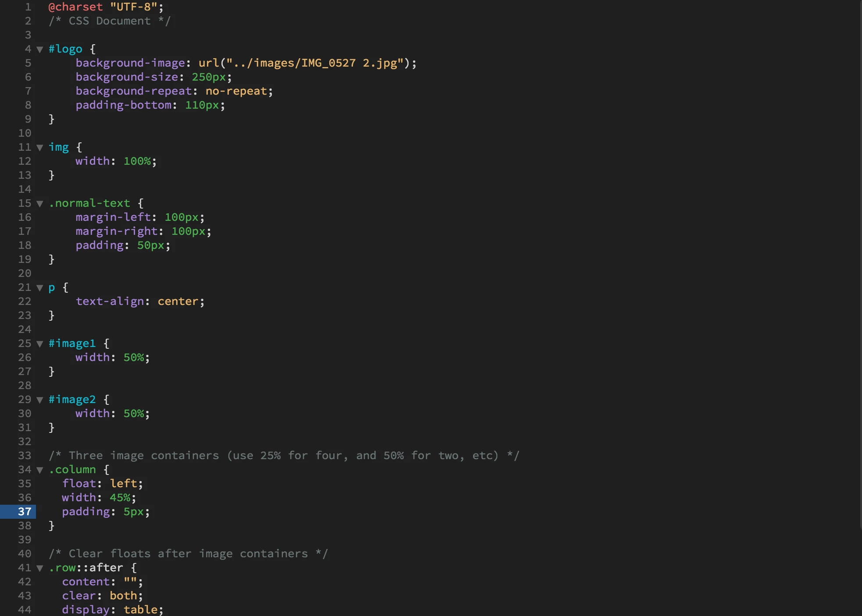Select line number 1 in gutter
Screen dimensions: 862x616
pos(28,7)
